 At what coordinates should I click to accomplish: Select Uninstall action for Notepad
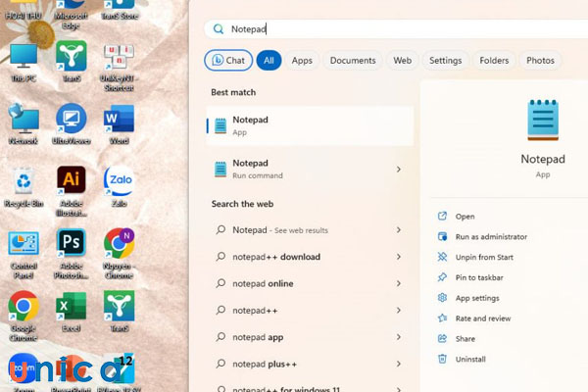(470, 359)
